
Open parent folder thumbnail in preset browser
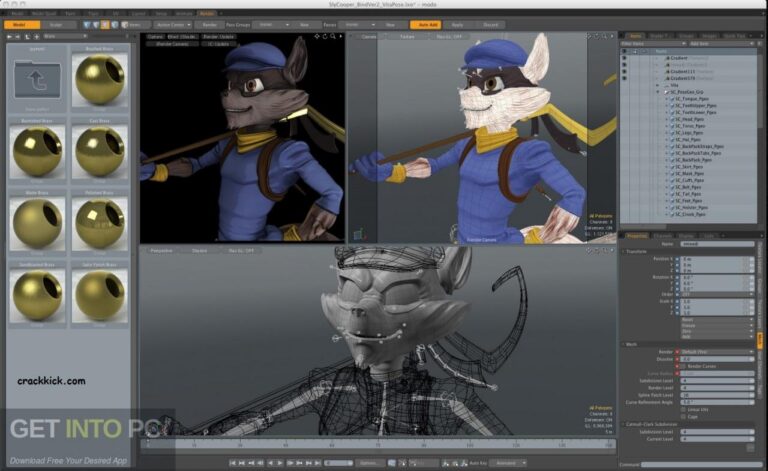pos(37,80)
